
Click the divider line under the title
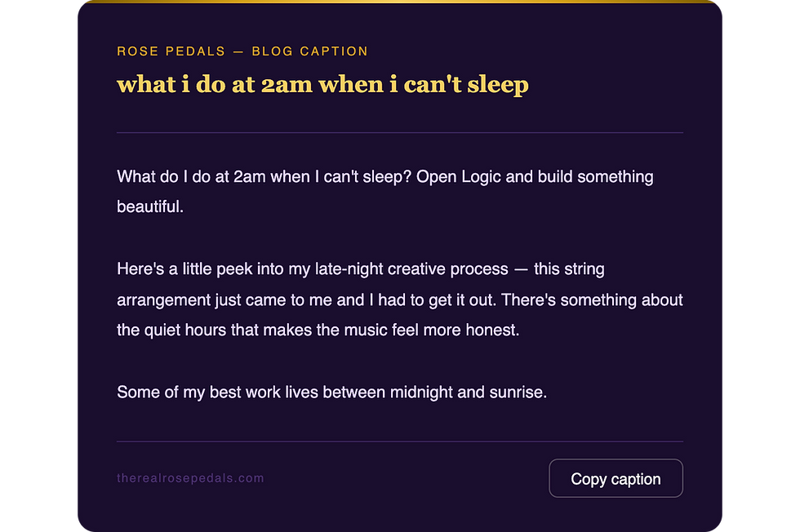click(399, 133)
